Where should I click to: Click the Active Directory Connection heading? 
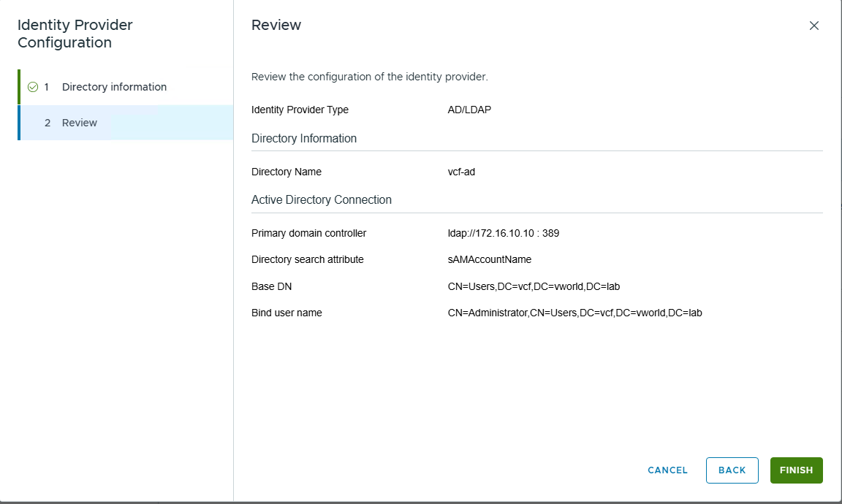pyautogui.click(x=322, y=199)
